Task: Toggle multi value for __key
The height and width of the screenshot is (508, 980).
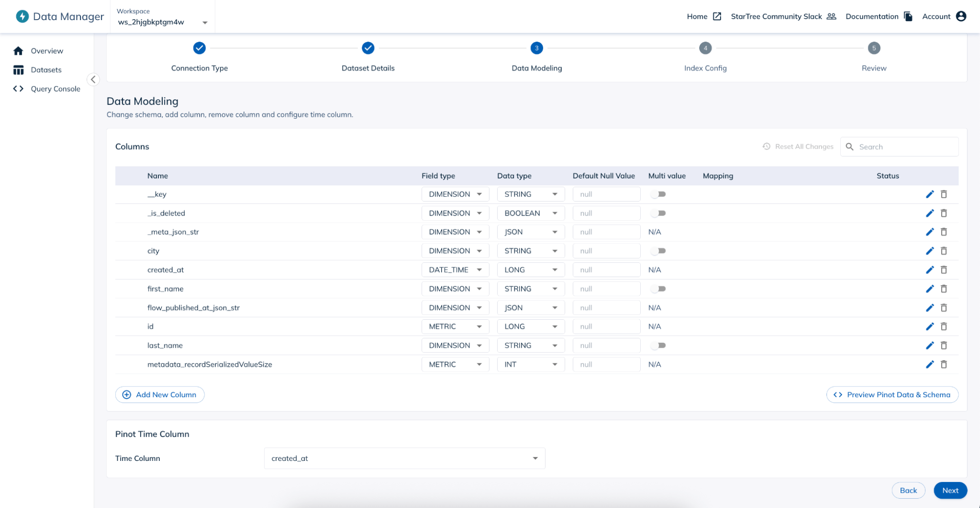Action: (658, 194)
